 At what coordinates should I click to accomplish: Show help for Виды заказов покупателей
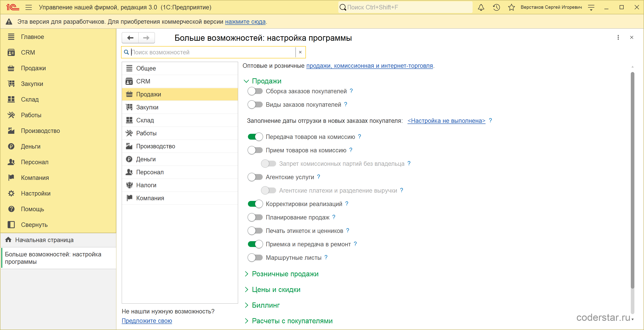[346, 104]
